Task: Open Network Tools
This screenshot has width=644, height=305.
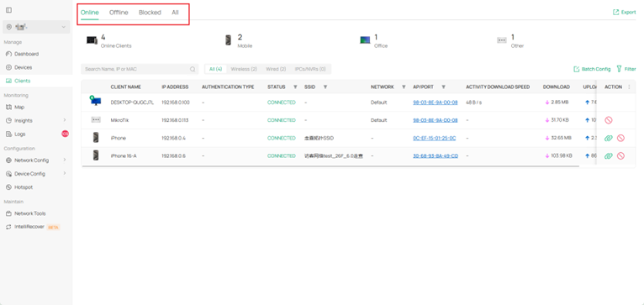Action: (x=30, y=213)
